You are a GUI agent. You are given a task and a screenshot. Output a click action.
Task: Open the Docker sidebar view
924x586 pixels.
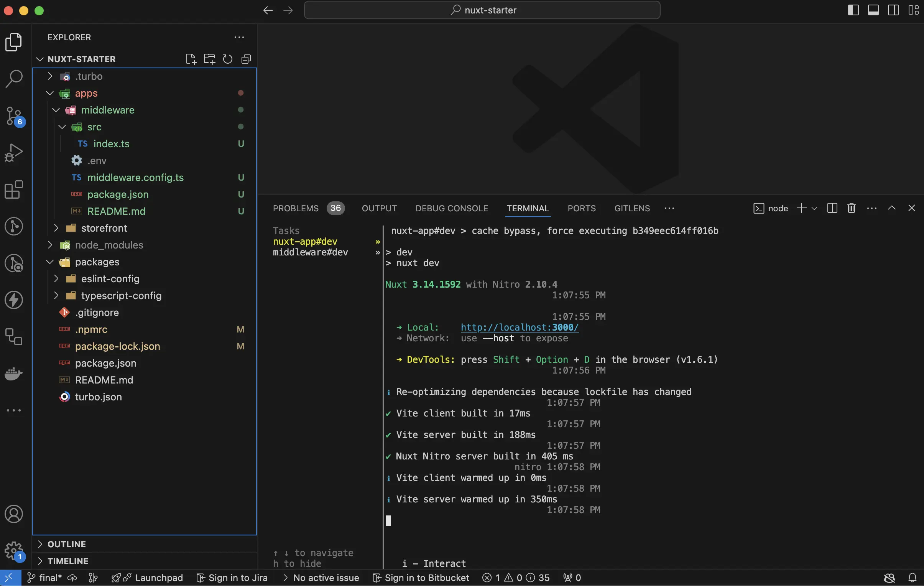point(14,374)
